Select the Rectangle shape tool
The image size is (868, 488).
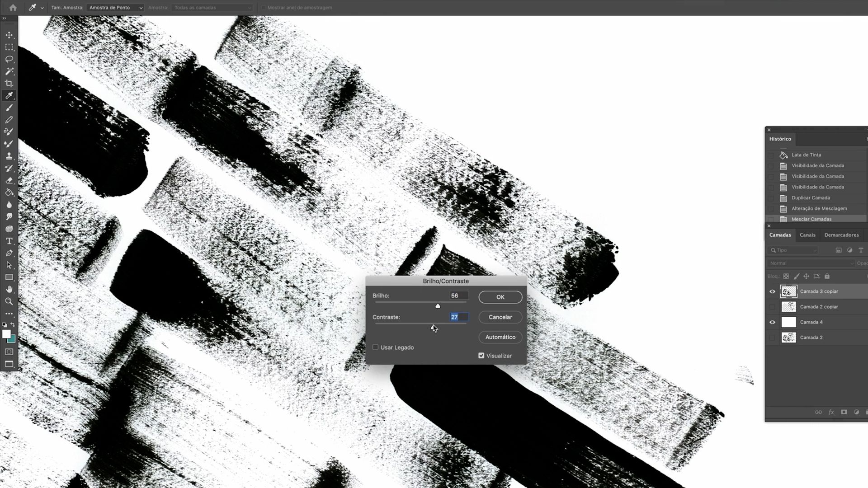9,277
